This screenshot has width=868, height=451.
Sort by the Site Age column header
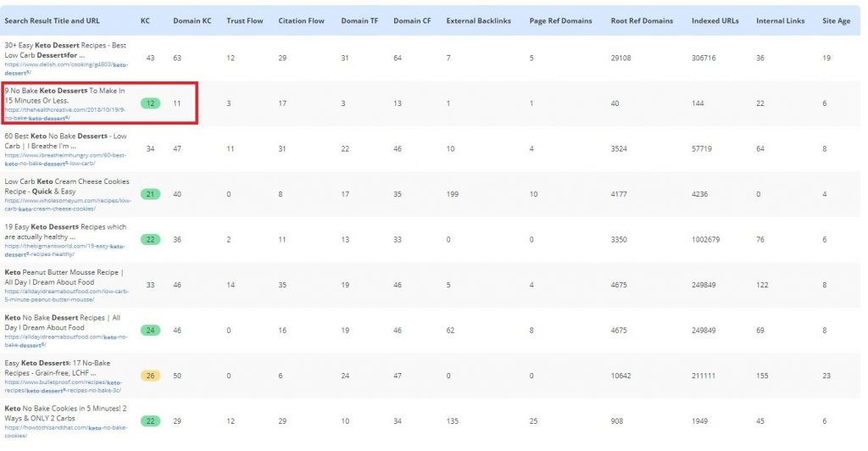(836, 20)
